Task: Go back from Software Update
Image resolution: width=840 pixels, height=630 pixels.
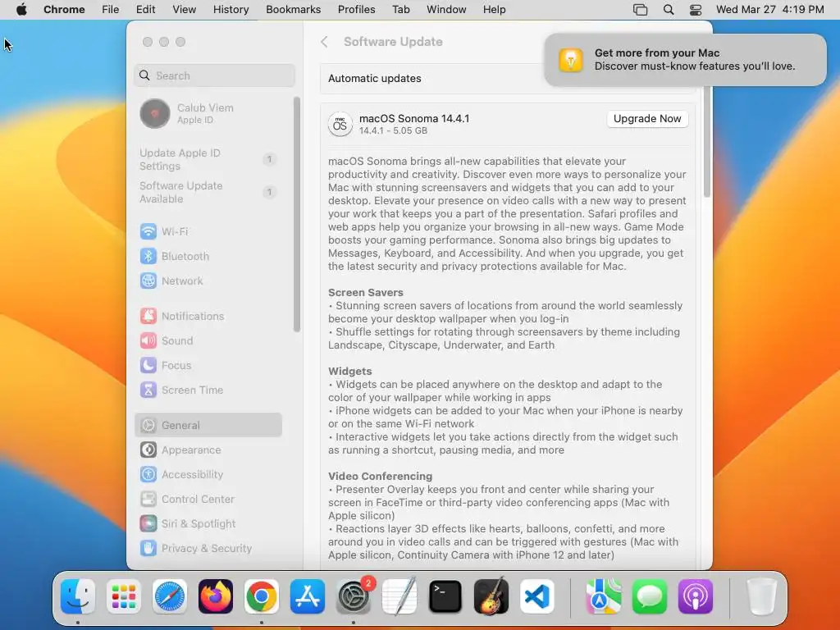Action: [x=324, y=42]
